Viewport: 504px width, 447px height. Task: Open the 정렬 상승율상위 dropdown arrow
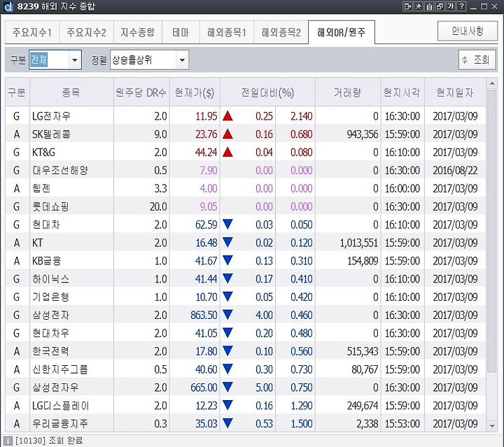182,59
